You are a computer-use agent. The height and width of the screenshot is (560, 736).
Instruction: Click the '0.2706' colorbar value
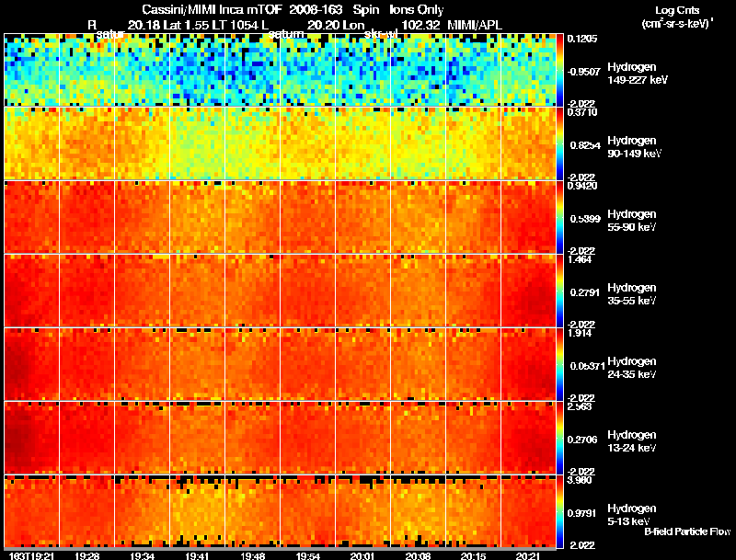(582, 440)
